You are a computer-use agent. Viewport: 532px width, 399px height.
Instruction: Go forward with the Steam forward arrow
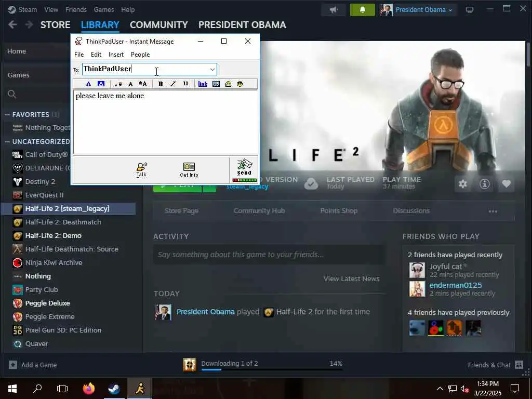coord(29,24)
